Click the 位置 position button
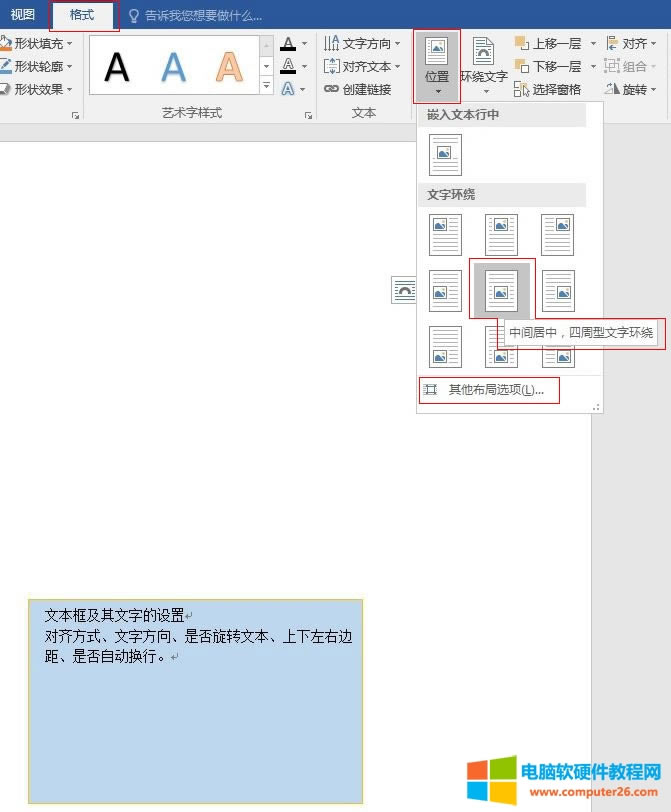The width and height of the screenshot is (671, 812). pos(437,66)
